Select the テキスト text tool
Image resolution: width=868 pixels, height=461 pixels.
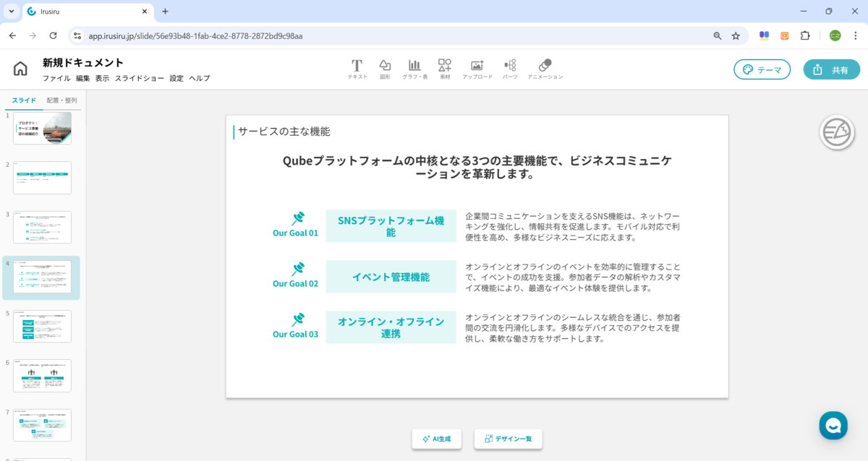pyautogui.click(x=357, y=69)
